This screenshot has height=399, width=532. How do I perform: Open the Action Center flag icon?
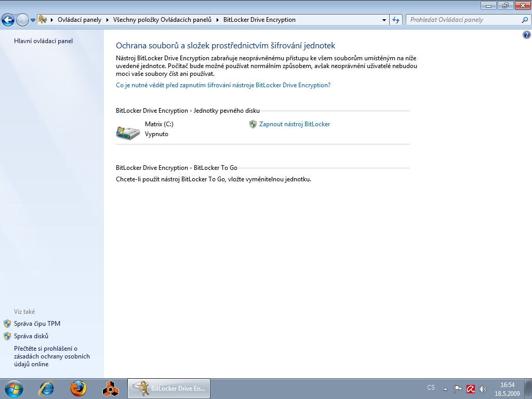coord(458,389)
